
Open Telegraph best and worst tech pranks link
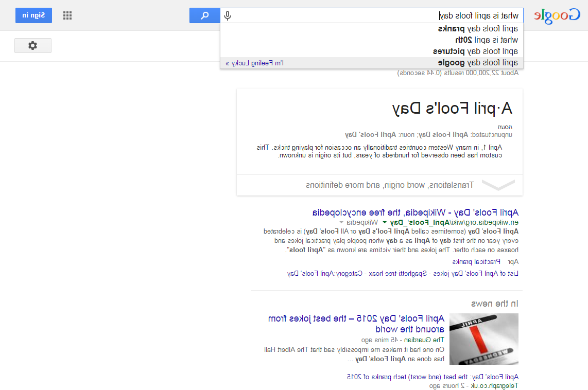(x=433, y=377)
